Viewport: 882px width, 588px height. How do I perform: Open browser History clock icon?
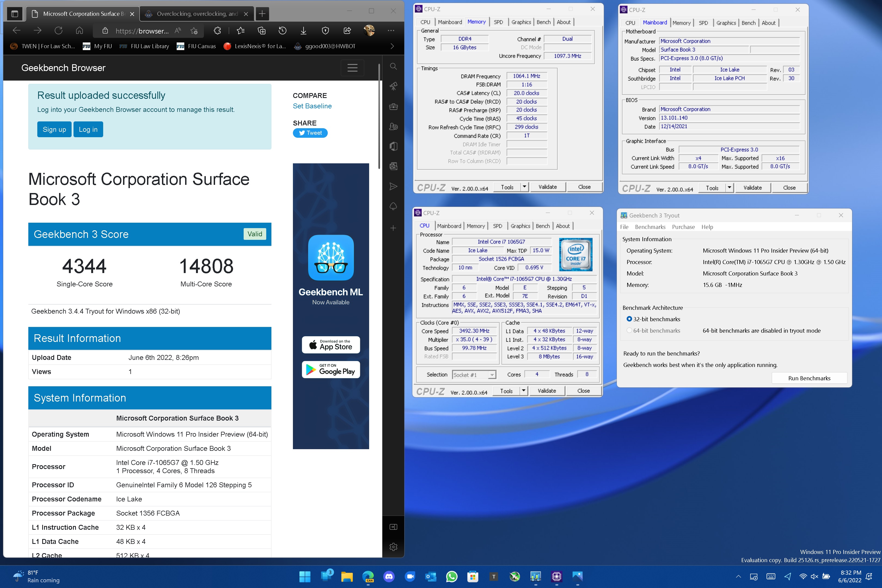point(283,31)
